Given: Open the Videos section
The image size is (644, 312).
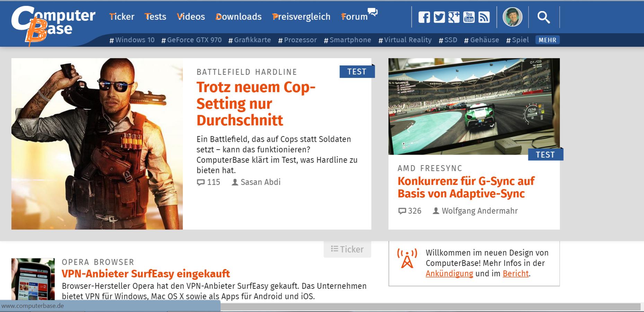Looking at the screenshot, I should coord(191,17).
